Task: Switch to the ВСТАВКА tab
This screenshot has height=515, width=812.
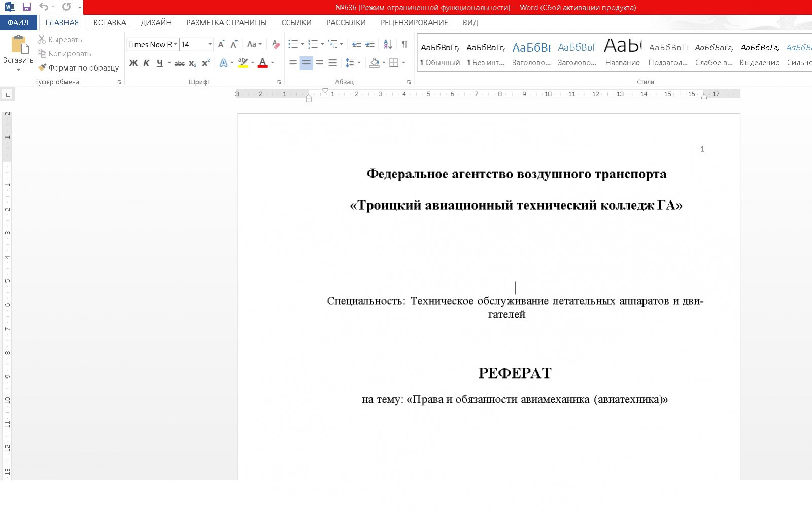Action: [x=110, y=23]
